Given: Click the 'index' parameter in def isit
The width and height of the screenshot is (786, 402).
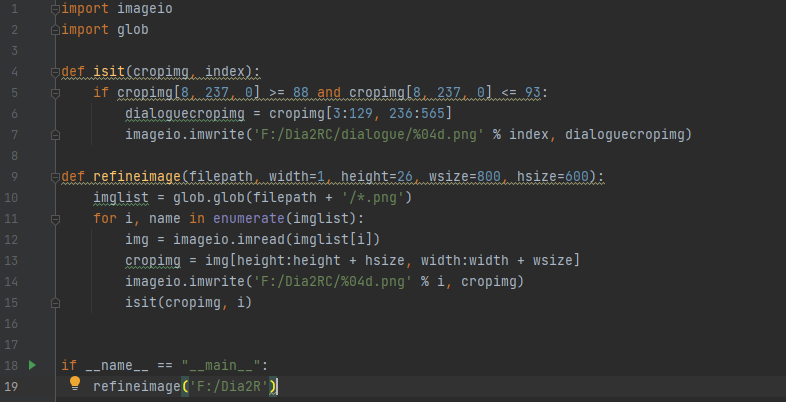Looking at the screenshot, I should (225, 72).
